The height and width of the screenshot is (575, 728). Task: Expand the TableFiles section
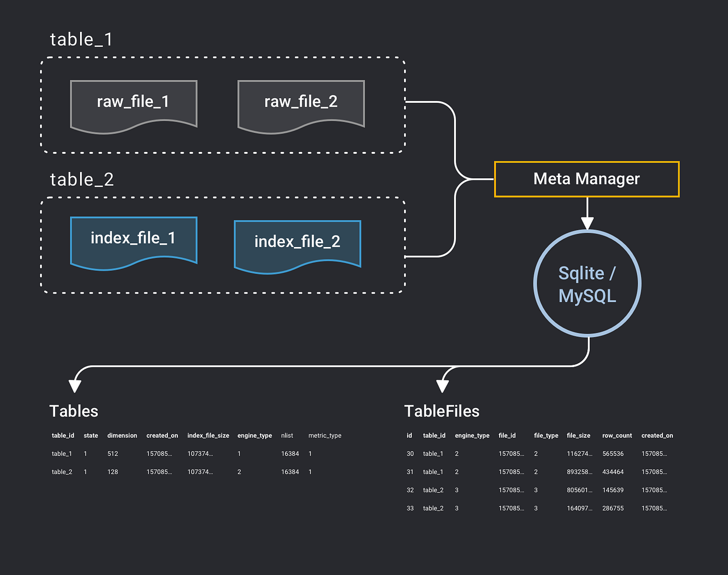coord(442,411)
